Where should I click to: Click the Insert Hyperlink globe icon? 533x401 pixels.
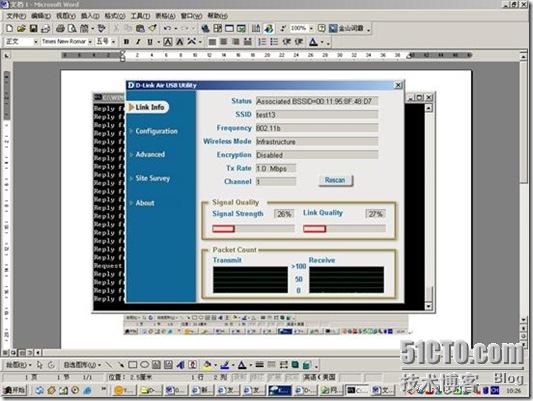205,29
